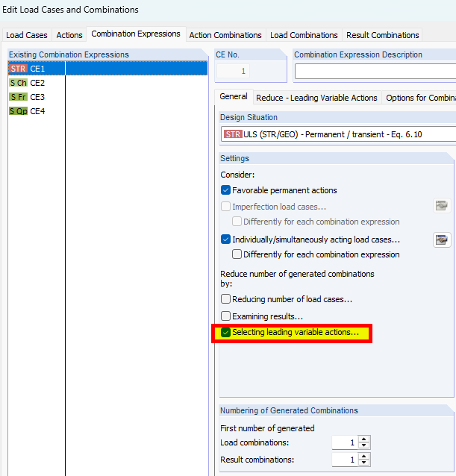Disable Individually/simultaneously acting load cases checkbox
This screenshot has height=476, width=456.
click(x=225, y=239)
